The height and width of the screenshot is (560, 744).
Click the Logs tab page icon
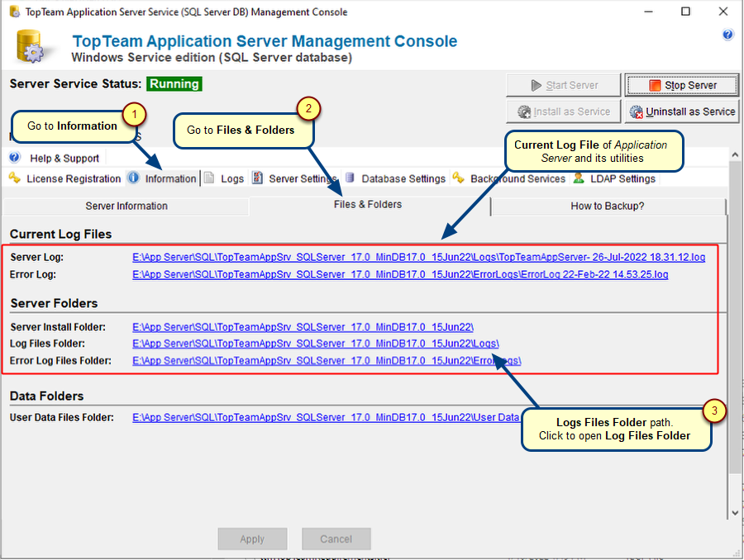tap(209, 178)
